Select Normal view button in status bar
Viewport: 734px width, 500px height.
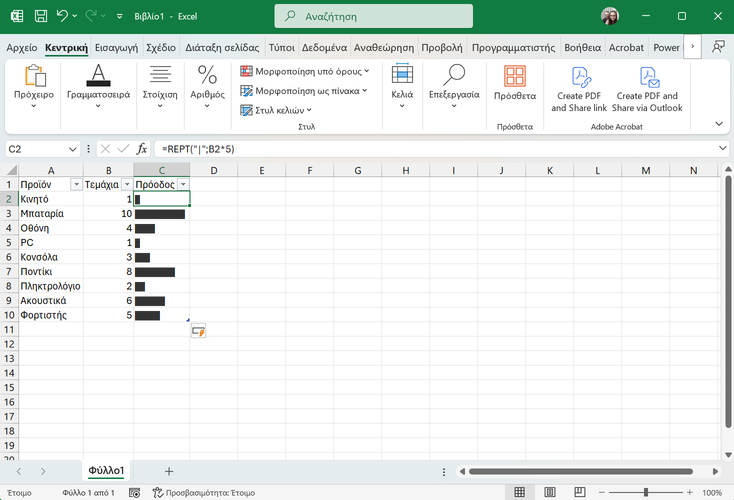tap(519, 493)
